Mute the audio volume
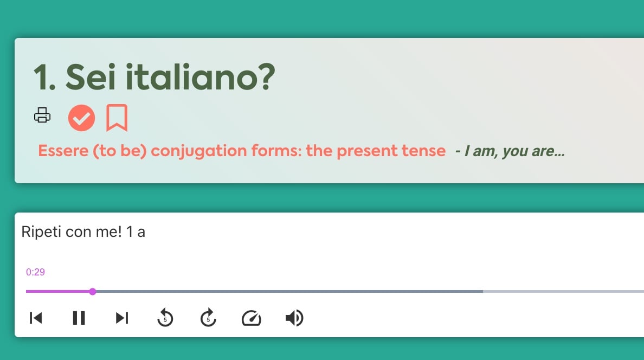The height and width of the screenshot is (360, 644). [x=294, y=318]
